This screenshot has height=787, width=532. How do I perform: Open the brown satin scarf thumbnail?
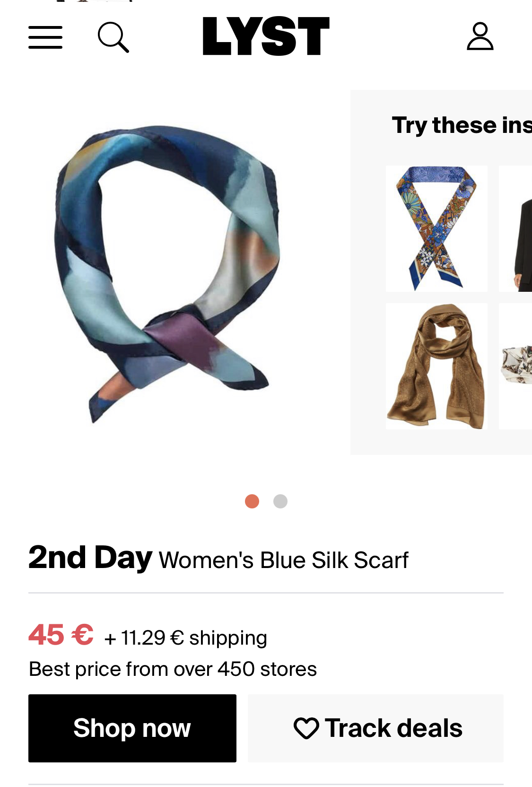pos(436,367)
